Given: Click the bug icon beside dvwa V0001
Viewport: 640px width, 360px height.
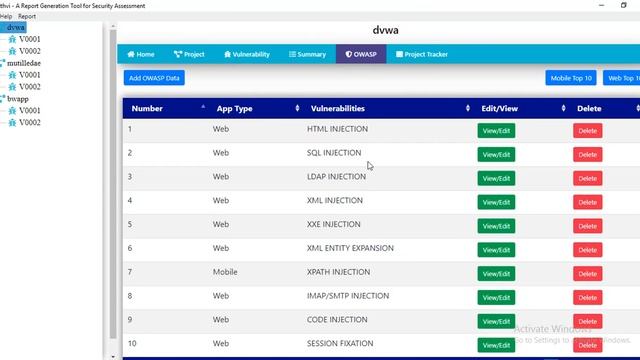Looking at the screenshot, I should [12, 39].
